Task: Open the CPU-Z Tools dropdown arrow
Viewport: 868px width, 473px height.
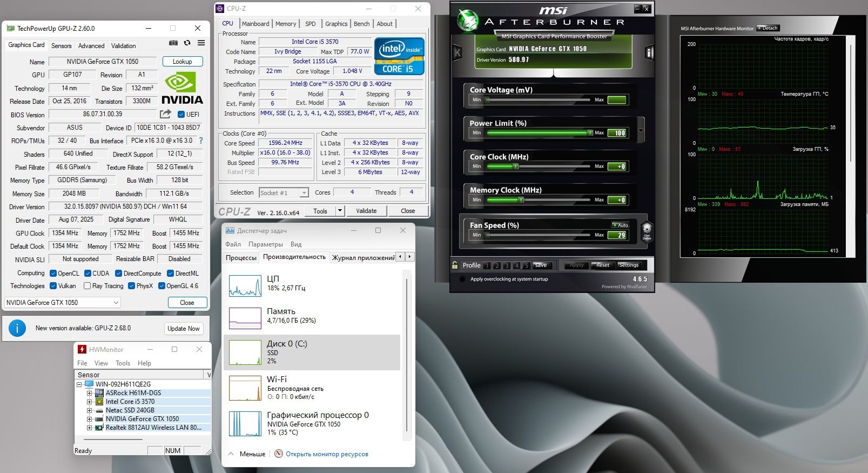Action: (340, 211)
